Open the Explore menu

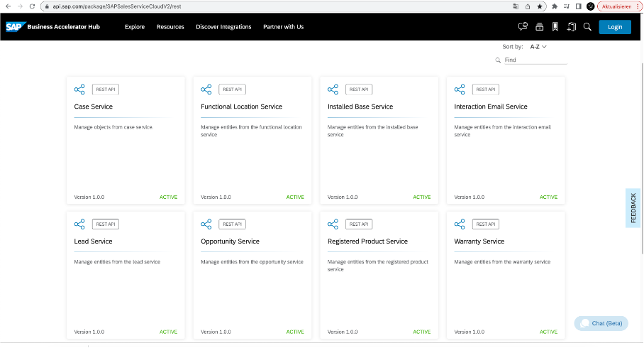point(134,27)
